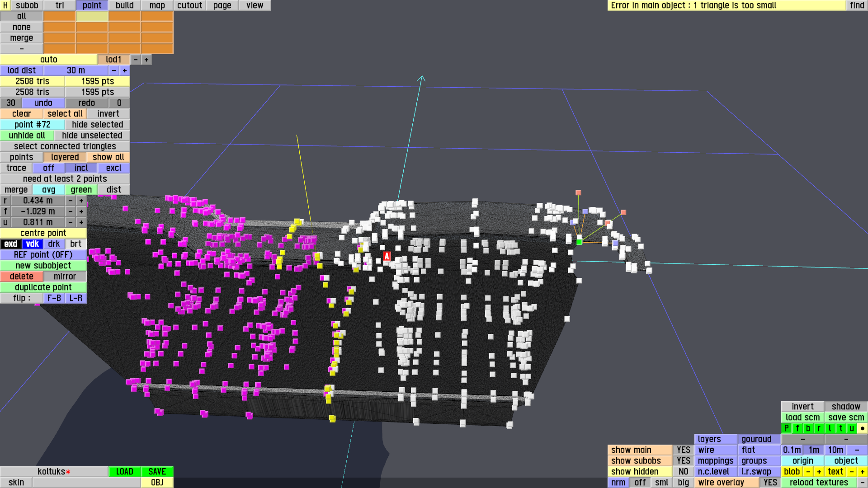This screenshot has width=868, height=488.
Task: Decrease the r offset value with minus
Action: pyautogui.click(x=70, y=201)
